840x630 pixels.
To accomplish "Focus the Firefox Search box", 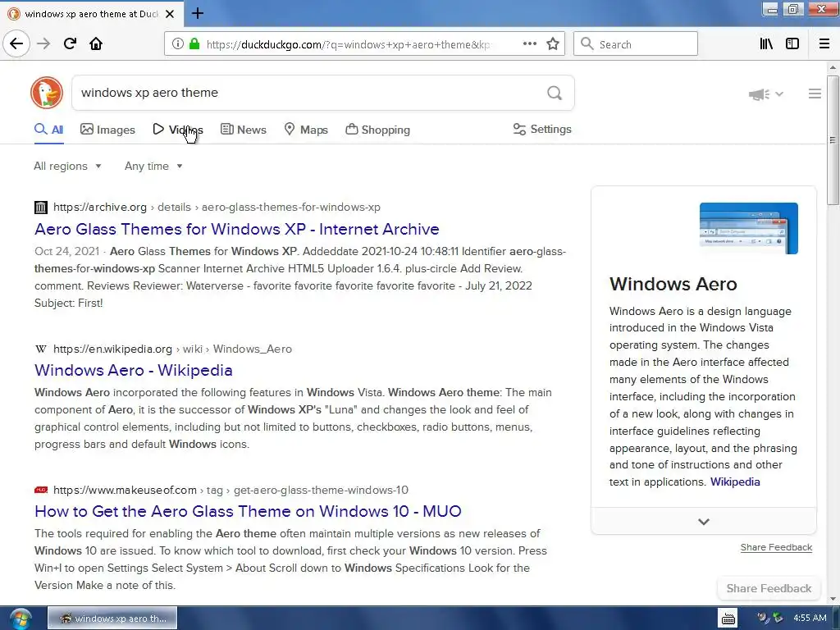I will 636,44.
